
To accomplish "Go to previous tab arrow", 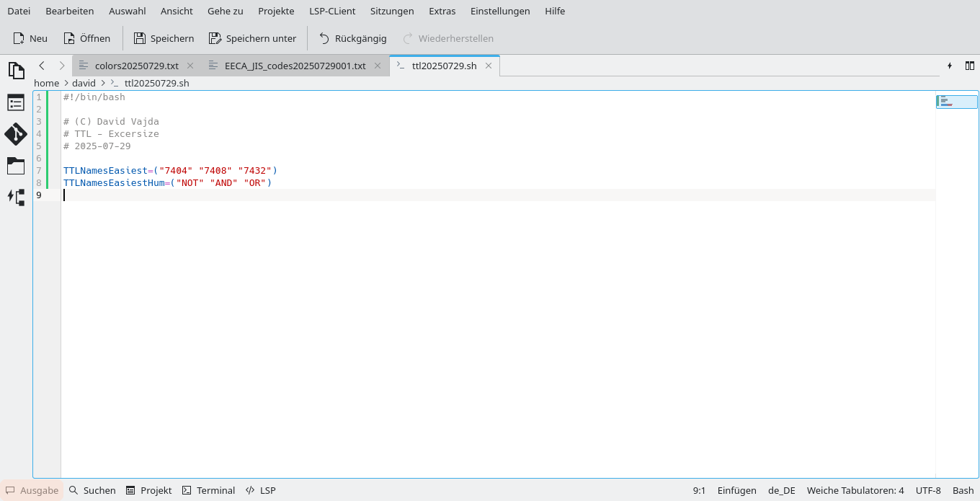I will click(x=42, y=66).
